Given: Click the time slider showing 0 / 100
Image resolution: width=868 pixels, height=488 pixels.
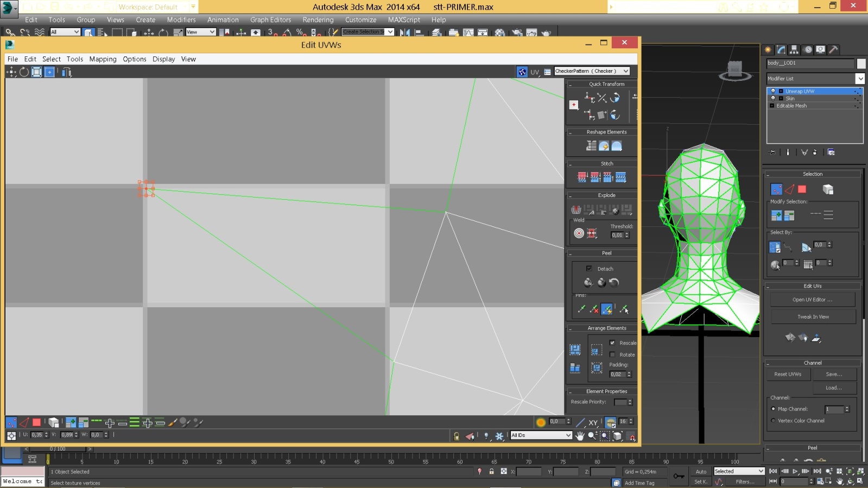Looking at the screenshot, I should (58, 449).
